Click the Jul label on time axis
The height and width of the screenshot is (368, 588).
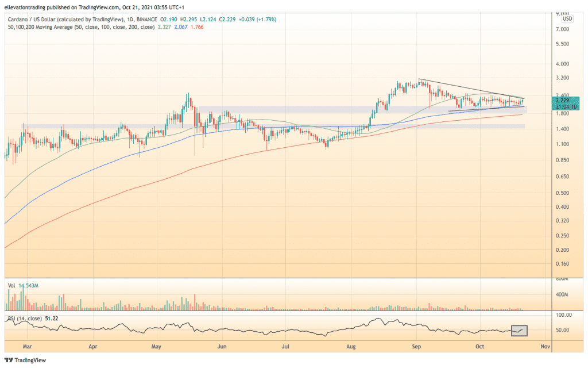tap(285, 346)
